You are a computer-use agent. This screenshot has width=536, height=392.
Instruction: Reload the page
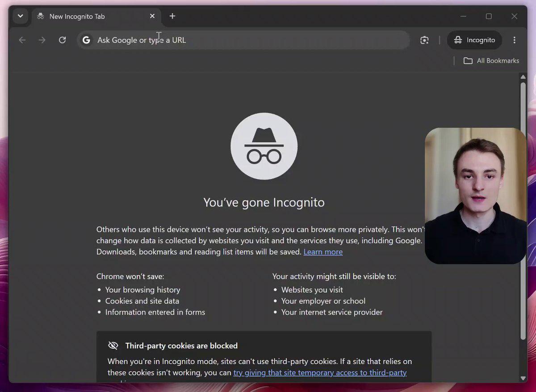pyautogui.click(x=63, y=40)
